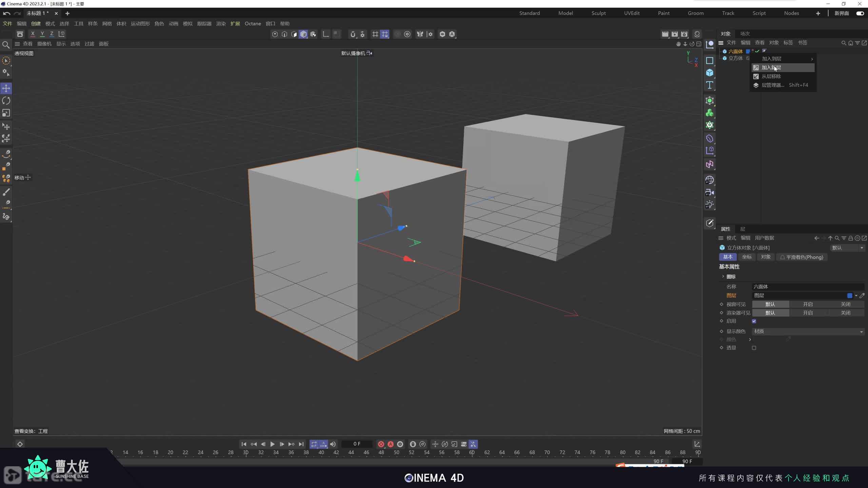Screen dimensions: 868x488
Task: Expand the 图标 section
Action: [723, 277]
